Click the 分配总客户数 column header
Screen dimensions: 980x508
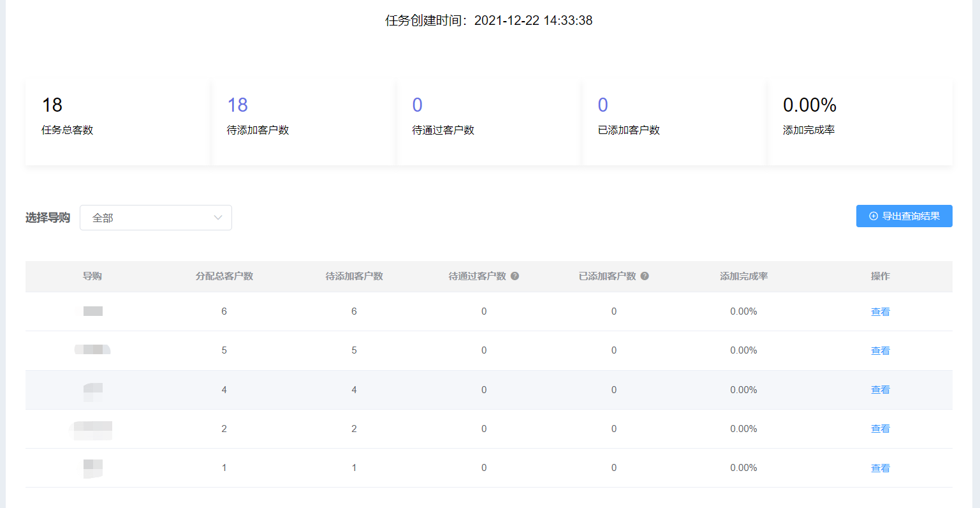tap(224, 276)
